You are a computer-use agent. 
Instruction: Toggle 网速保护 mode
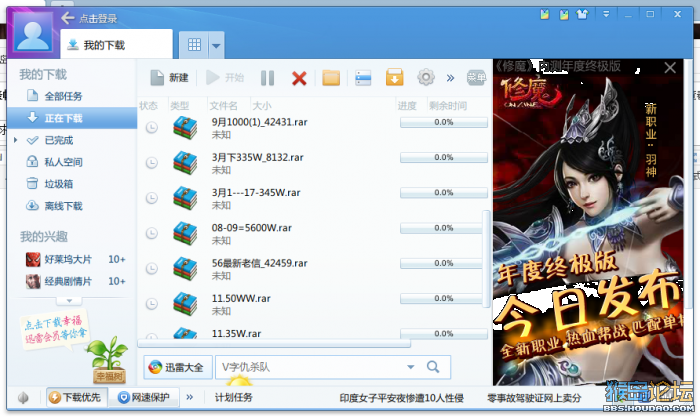(145, 397)
